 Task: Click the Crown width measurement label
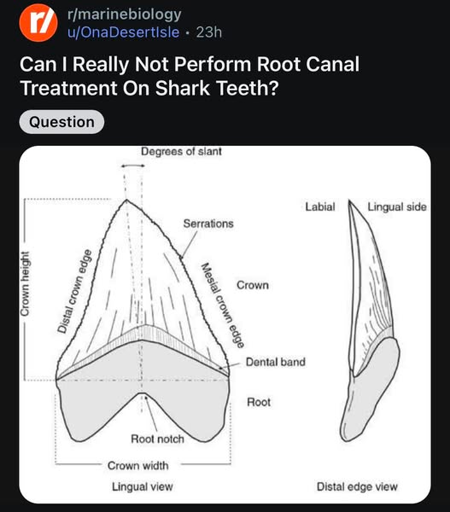138,466
